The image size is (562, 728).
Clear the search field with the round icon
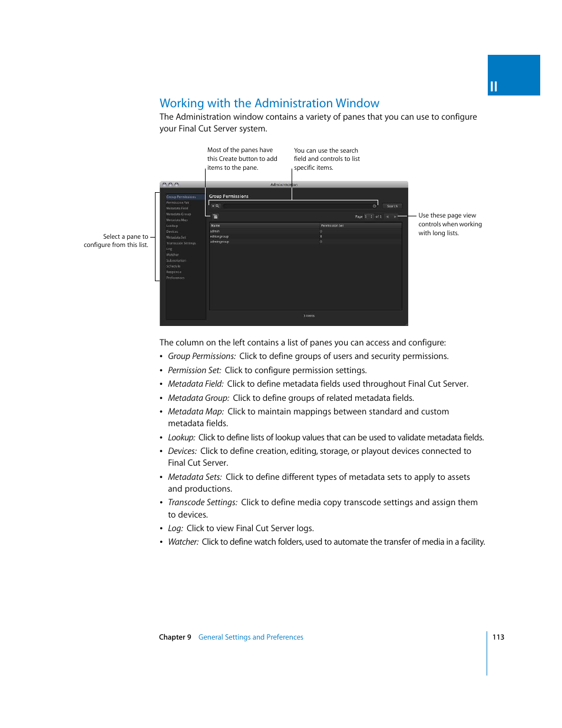pos(374,206)
